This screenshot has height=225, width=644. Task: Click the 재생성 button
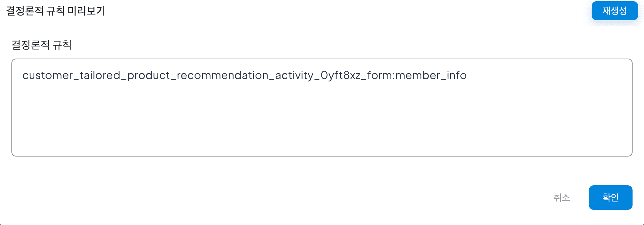click(x=615, y=11)
